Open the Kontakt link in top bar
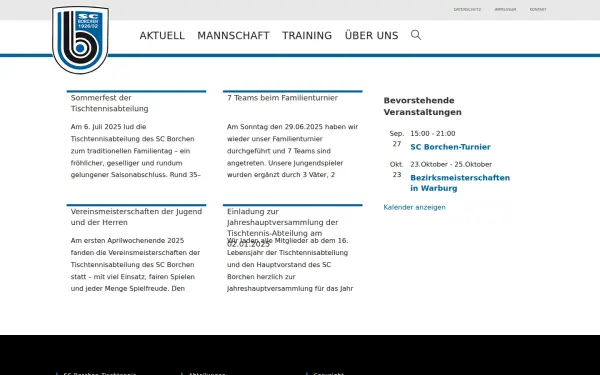Image resolution: width=600 pixels, height=375 pixels. [538, 10]
